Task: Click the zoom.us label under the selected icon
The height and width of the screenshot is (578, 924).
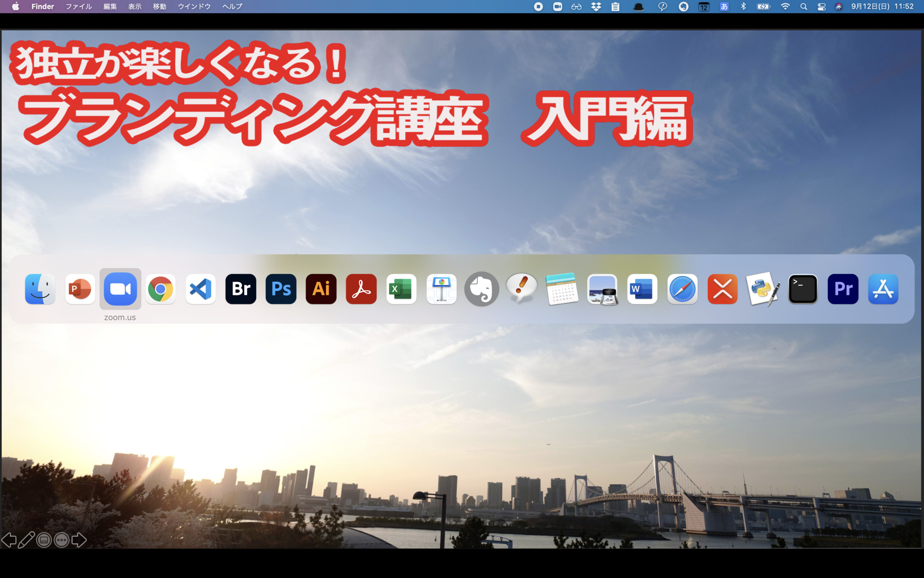Action: click(120, 317)
